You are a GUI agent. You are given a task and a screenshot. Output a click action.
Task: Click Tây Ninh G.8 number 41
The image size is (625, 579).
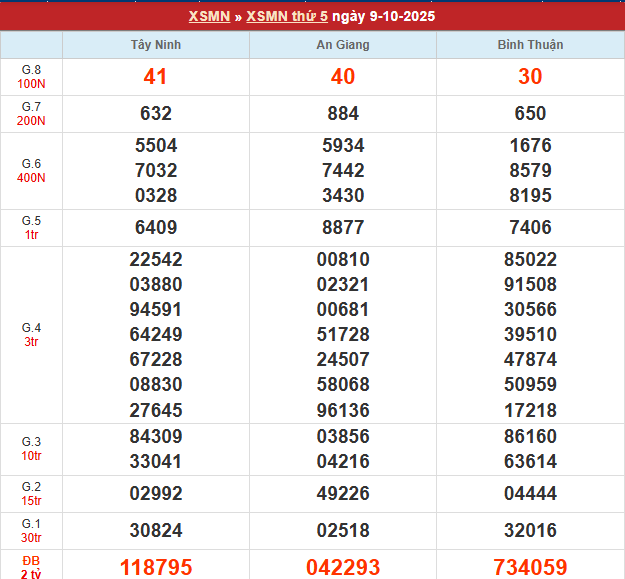(x=156, y=77)
